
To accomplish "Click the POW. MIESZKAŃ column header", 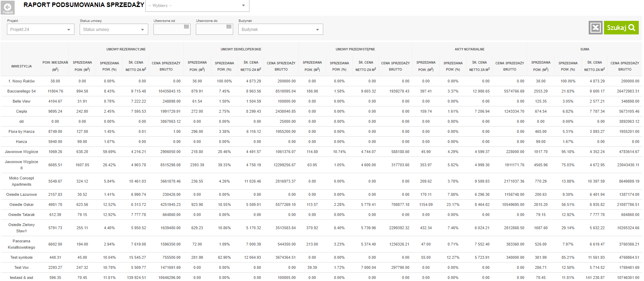I will point(55,66).
